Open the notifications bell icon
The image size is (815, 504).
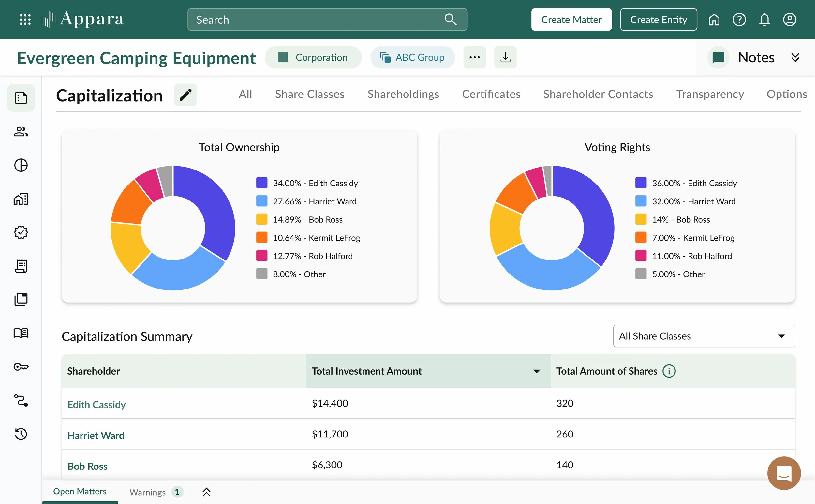click(764, 20)
